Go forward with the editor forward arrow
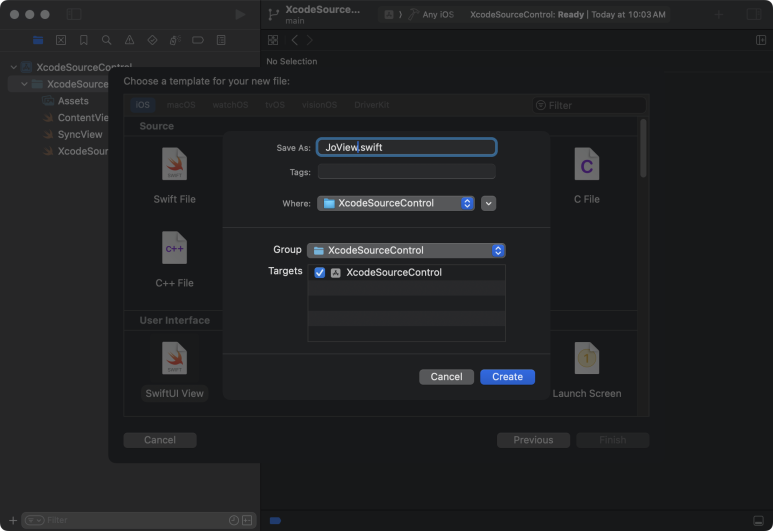Viewport: 773px width, 531px height. (x=310, y=40)
